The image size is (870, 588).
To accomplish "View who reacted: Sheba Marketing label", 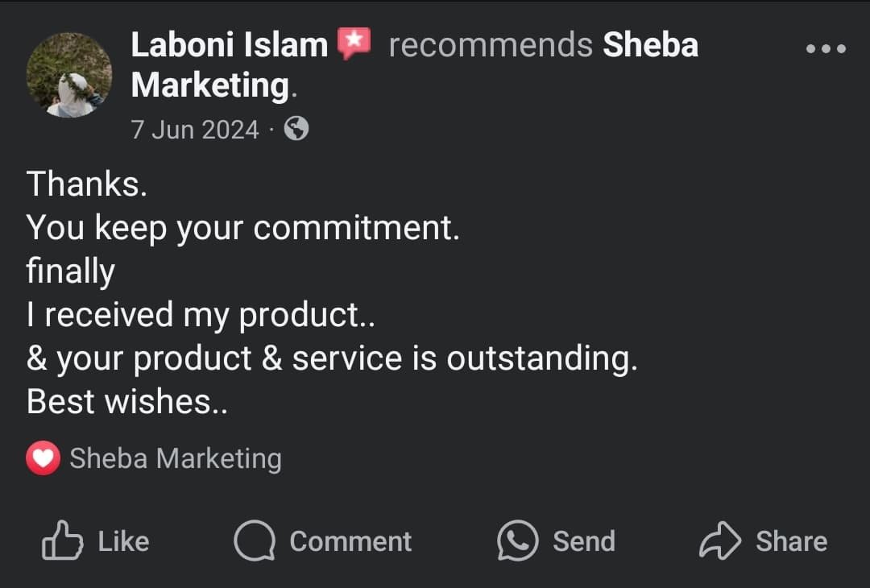I will [176, 459].
